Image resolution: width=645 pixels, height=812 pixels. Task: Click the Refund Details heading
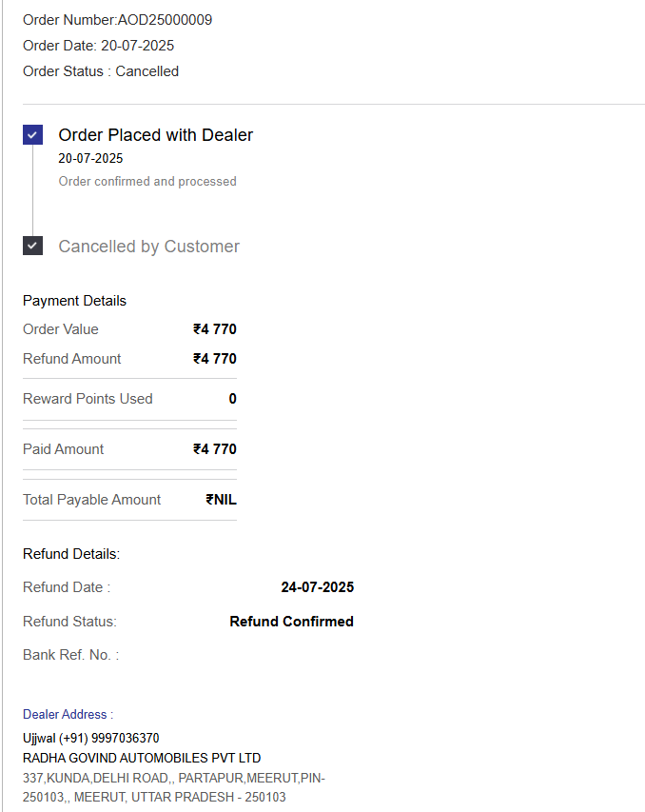click(x=71, y=554)
